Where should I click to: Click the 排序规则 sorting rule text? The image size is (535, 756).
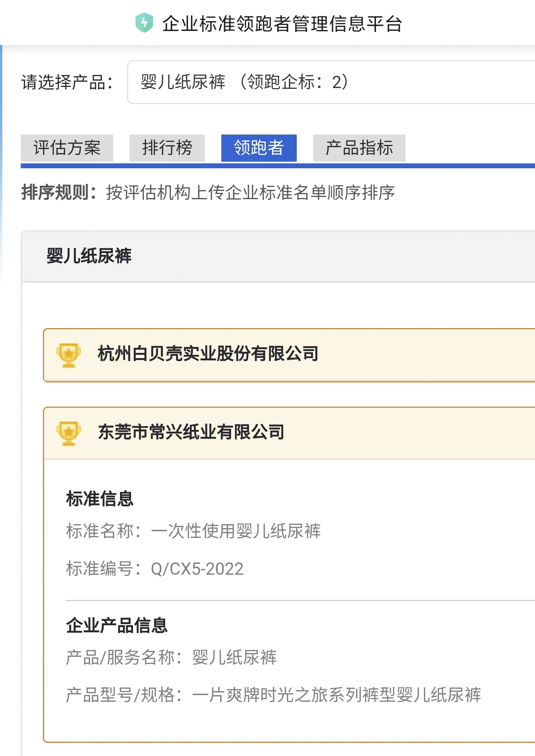point(208,192)
